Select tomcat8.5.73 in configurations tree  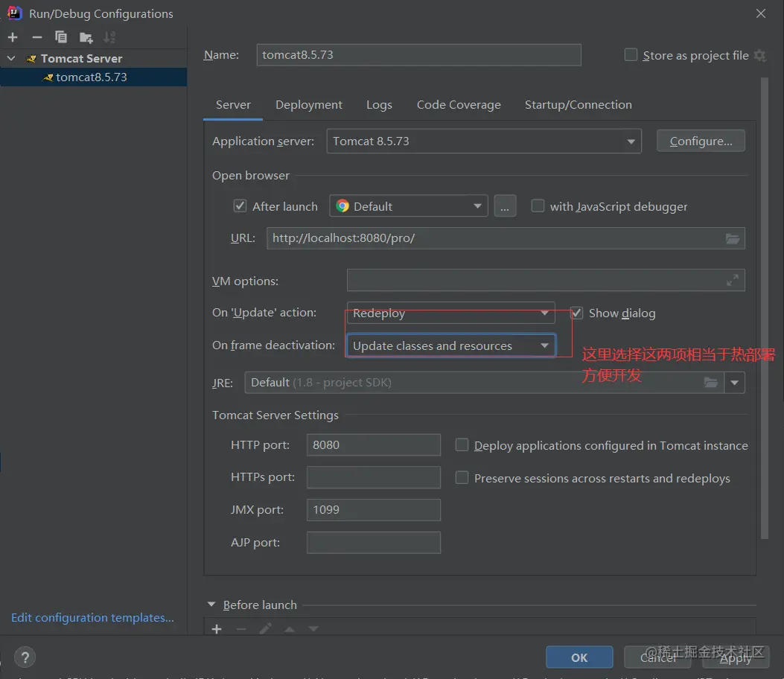tap(94, 77)
